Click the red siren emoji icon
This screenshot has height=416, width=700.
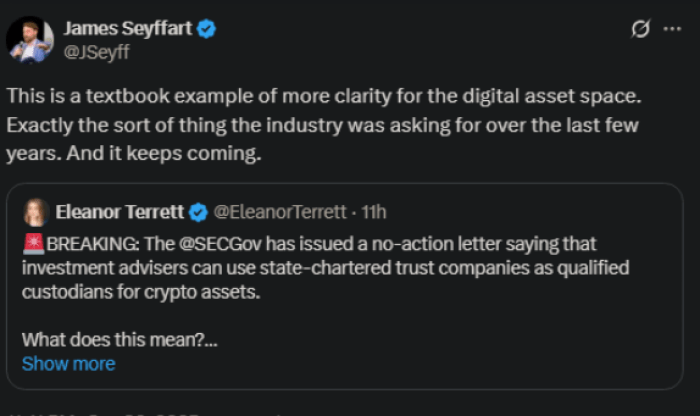coord(32,241)
